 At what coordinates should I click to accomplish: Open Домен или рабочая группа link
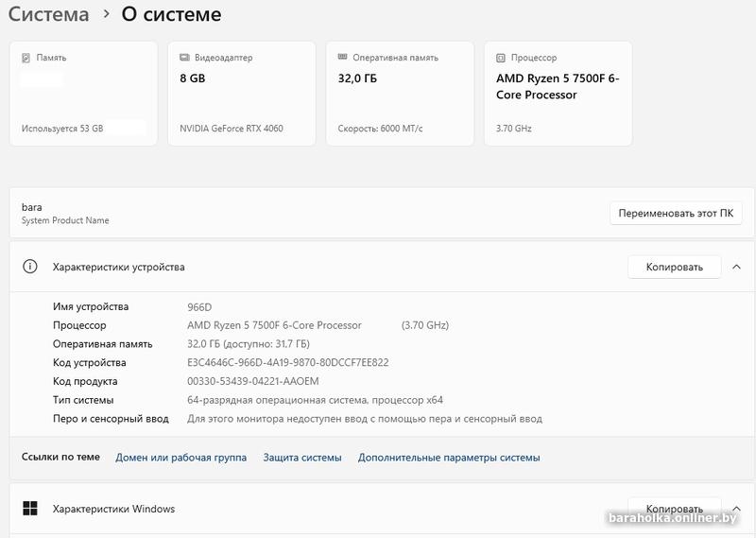pyautogui.click(x=180, y=458)
